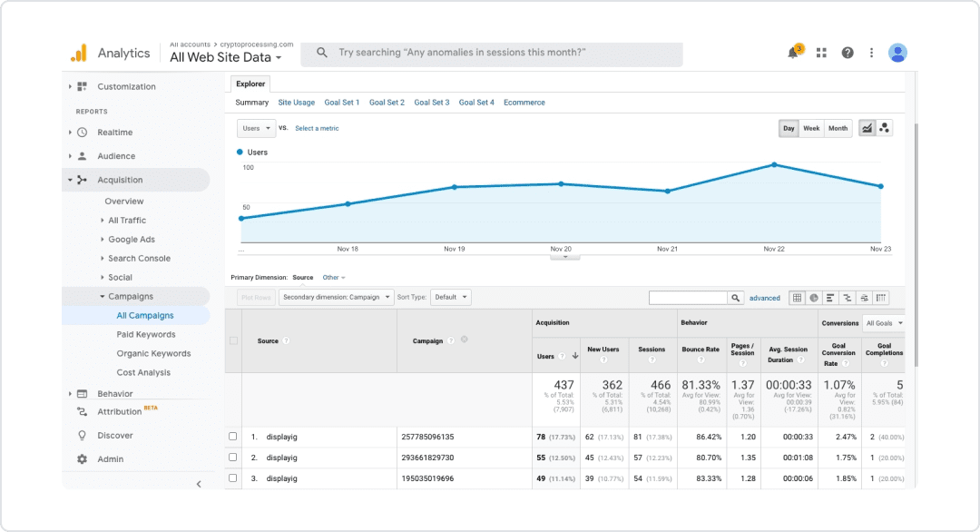980x532 pixels.
Task: Open the Help question mark icon
Action: (x=847, y=54)
